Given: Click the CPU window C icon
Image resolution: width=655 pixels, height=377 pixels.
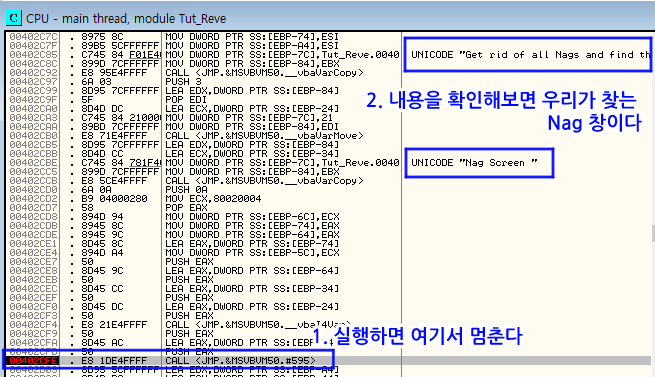Looking at the screenshot, I should point(14,18).
